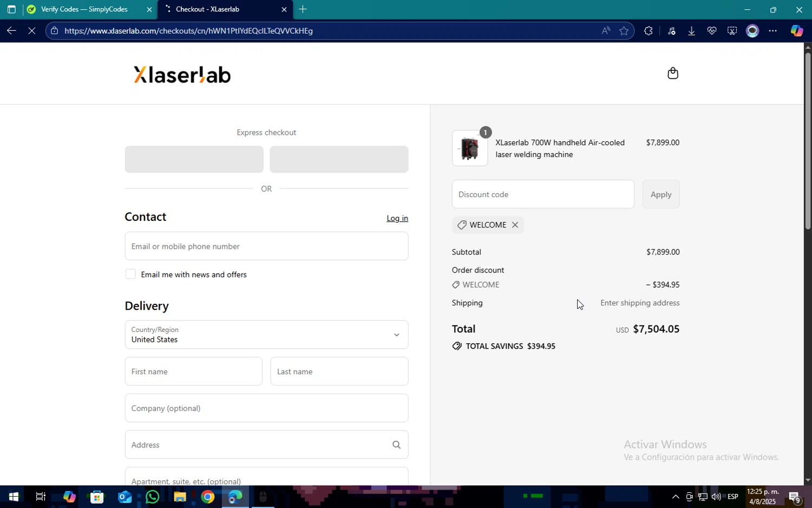Click the TOTAL SAVINGS $394.95 text
This screenshot has height=508, width=812.
point(510,346)
